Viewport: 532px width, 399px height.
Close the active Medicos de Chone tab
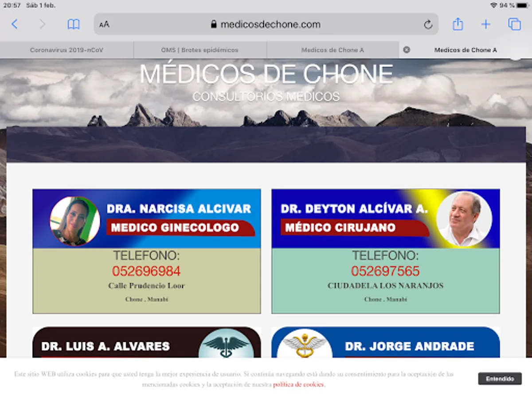click(406, 50)
